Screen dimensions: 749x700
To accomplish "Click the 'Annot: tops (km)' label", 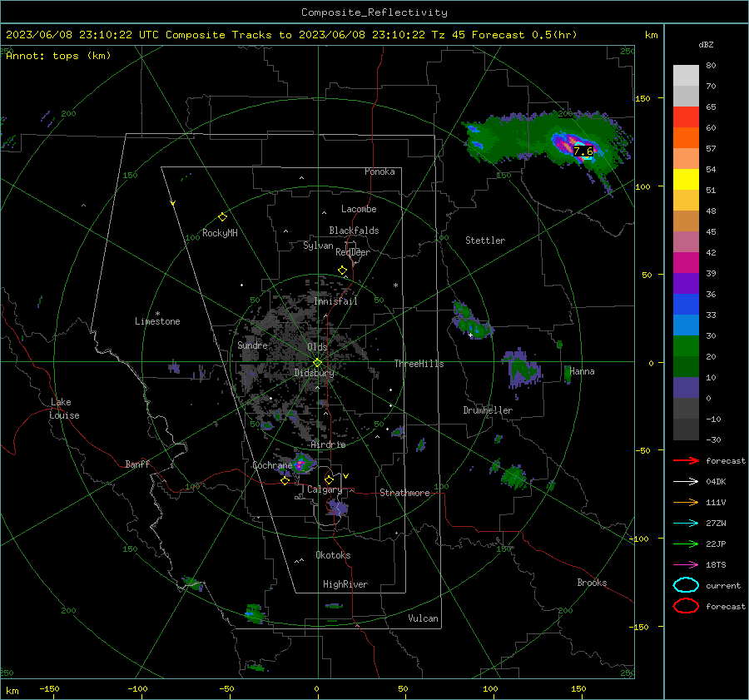I will pos(58,56).
